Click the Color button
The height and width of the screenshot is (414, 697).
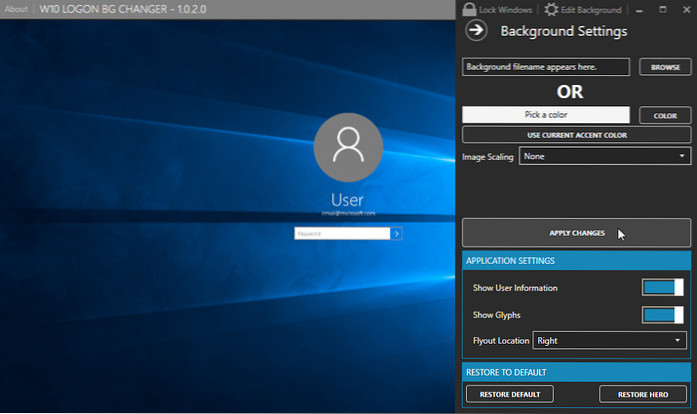(665, 116)
